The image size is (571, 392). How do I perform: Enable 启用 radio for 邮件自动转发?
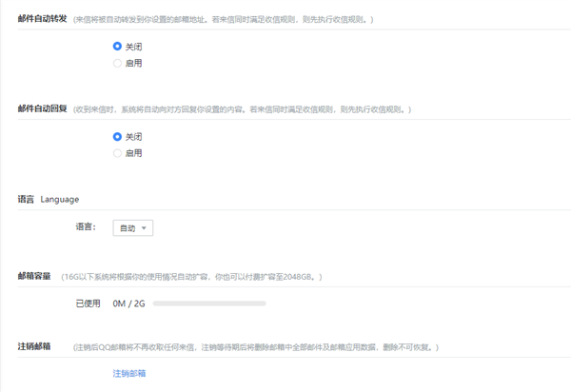117,63
